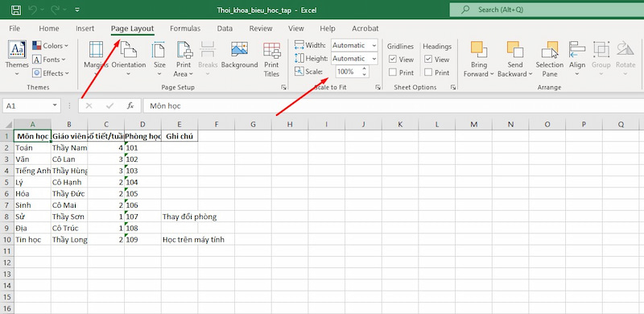Screen dimensions: 644x314
Task: Open the Sheet Options dialog launcher
Action: (x=453, y=88)
